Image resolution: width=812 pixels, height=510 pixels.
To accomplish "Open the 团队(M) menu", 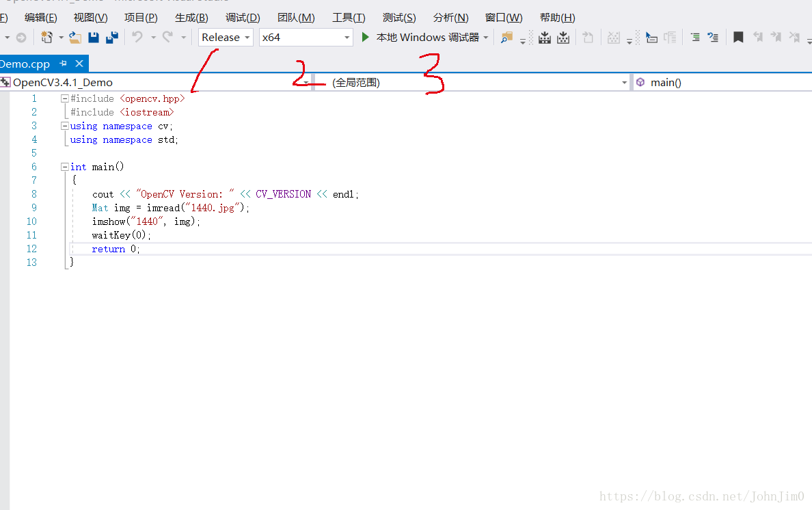I will (x=296, y=18).
